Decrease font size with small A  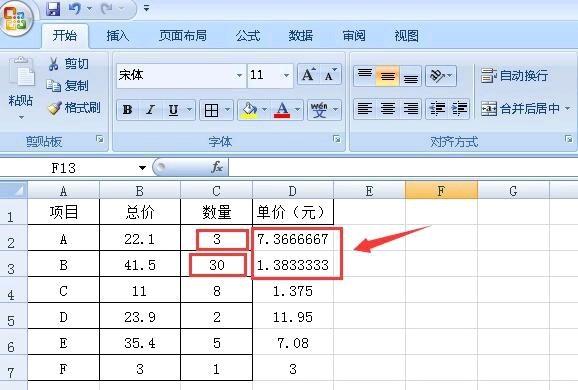[330, 75]
